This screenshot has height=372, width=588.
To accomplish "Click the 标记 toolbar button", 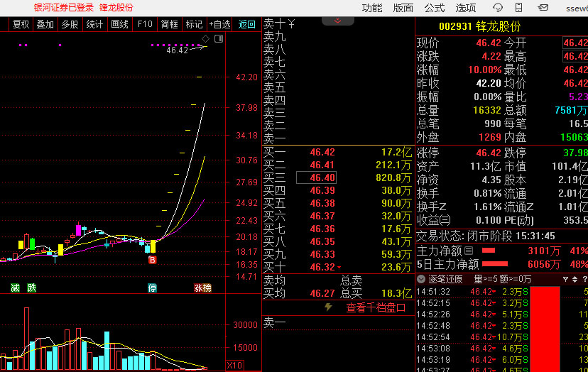I will pos(195,24).
